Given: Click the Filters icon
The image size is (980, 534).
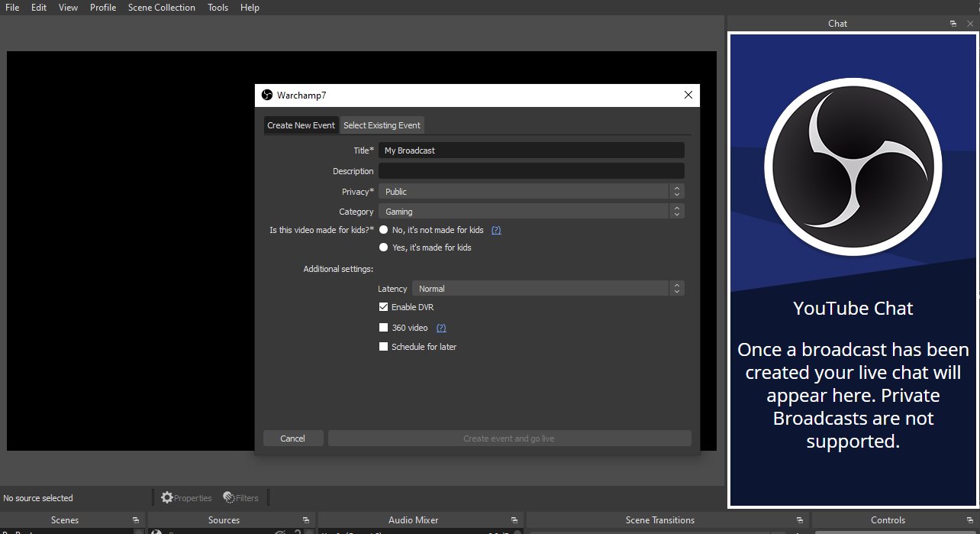Looking at the screenshot, I should [228, 497].
